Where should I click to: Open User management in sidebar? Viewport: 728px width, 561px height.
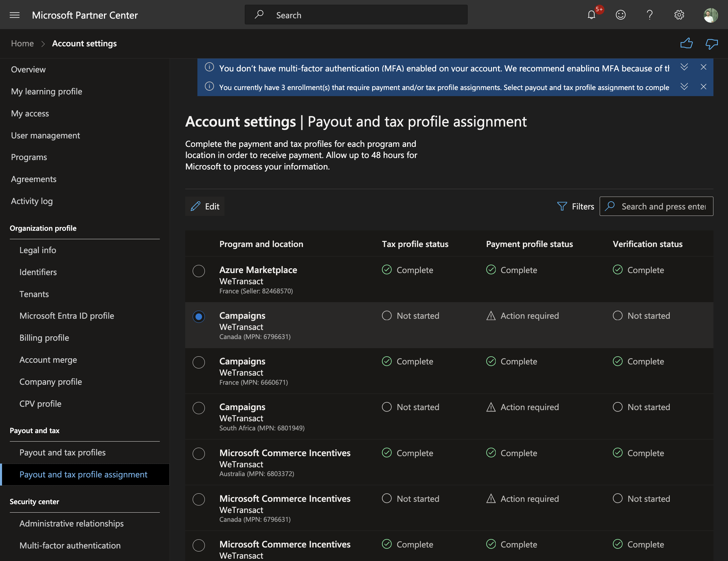click(45, 135)
